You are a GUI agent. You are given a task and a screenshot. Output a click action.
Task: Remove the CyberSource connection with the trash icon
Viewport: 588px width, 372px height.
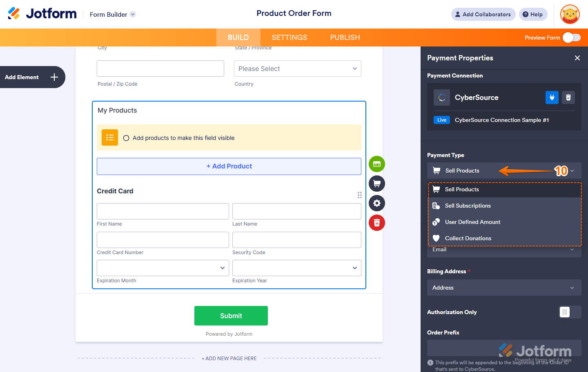click(x=568, y=97)
